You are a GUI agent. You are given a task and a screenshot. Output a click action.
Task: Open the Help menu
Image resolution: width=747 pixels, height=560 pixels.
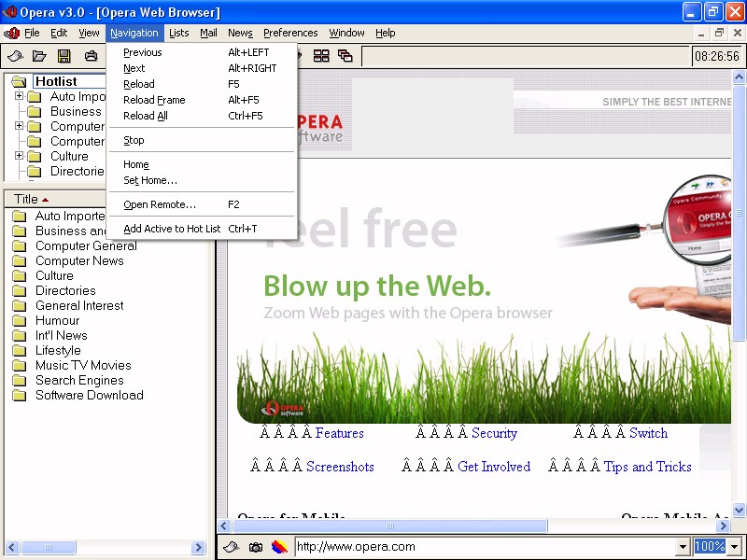[386, 33]
